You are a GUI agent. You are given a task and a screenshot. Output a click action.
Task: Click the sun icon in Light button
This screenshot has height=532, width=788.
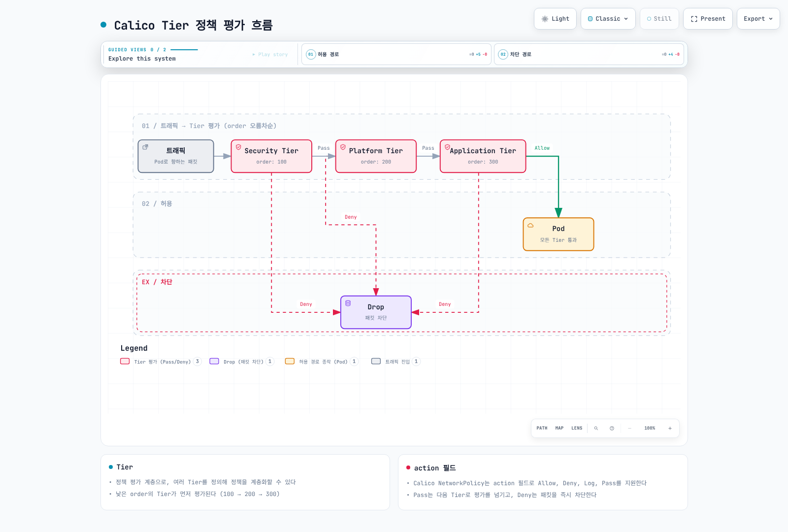point(545,19)
